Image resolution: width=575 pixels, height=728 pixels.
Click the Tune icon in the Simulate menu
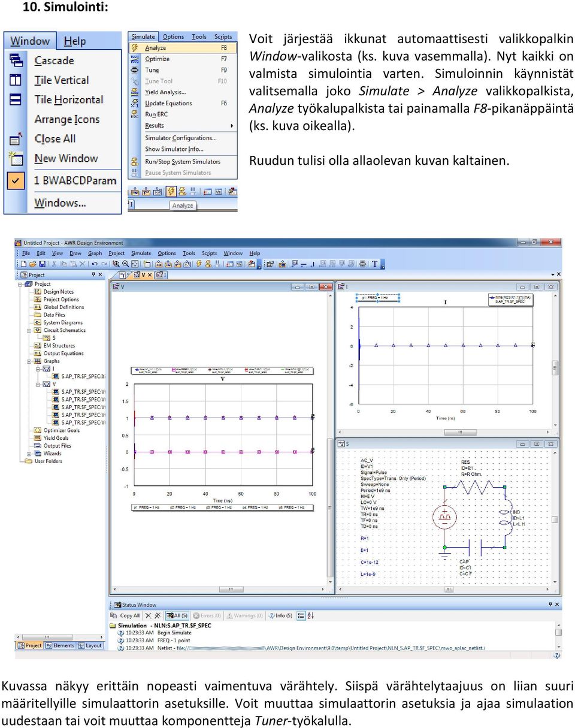(136, 70)
